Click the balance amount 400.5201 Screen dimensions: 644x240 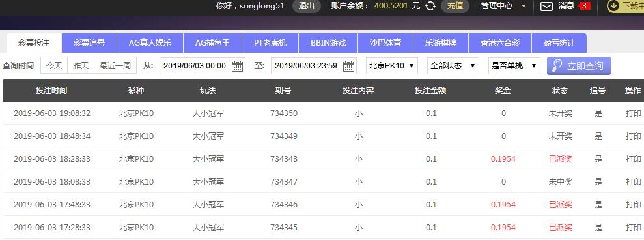pyautogui.click(x=391, y=6)
